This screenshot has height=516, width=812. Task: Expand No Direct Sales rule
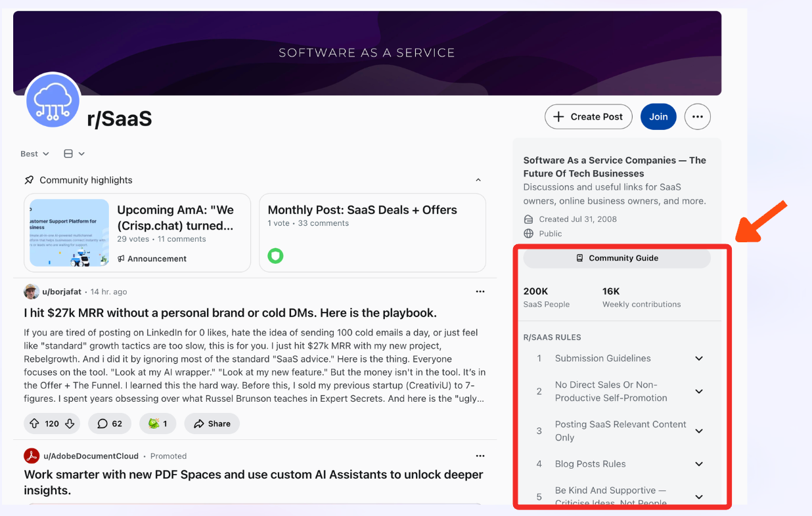coord(699,391)
